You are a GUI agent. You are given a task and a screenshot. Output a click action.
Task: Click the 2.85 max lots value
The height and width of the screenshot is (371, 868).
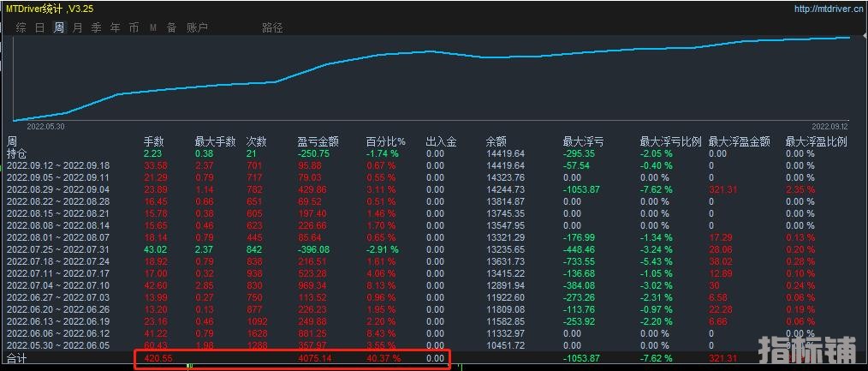click(205, 285)
